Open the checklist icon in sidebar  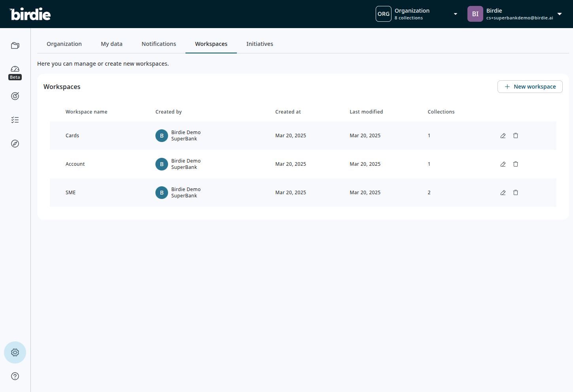pos(15,120)
